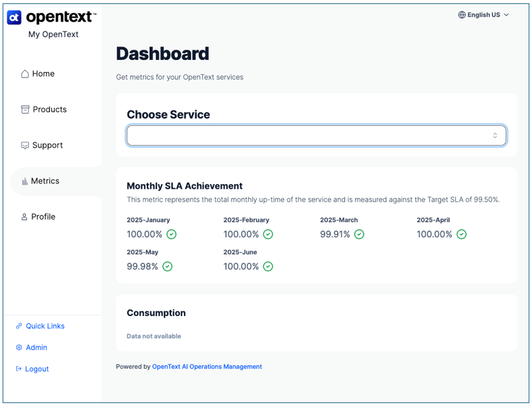Navigate to Products in sidebar

[x=49, y=110]
